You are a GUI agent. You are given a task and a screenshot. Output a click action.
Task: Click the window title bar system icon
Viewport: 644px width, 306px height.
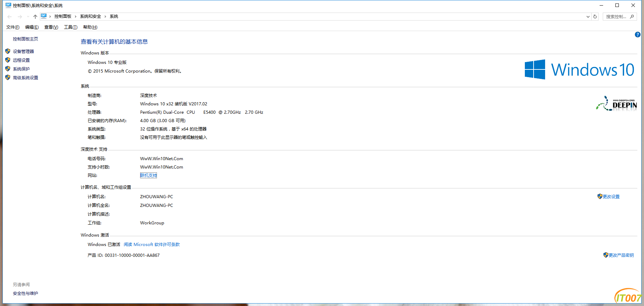click(8, 5)
